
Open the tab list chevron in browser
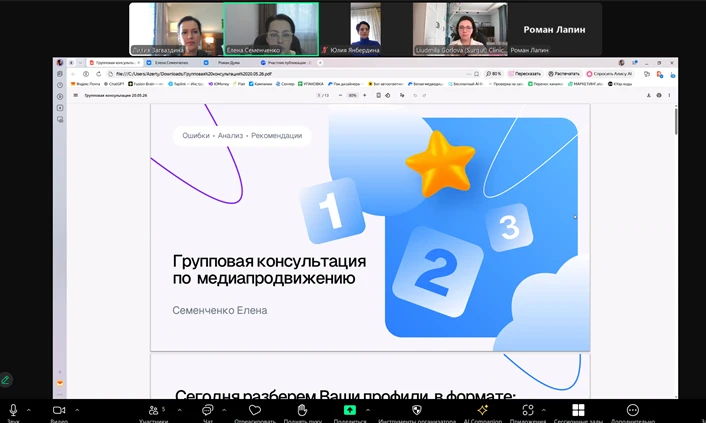[80, 63]
